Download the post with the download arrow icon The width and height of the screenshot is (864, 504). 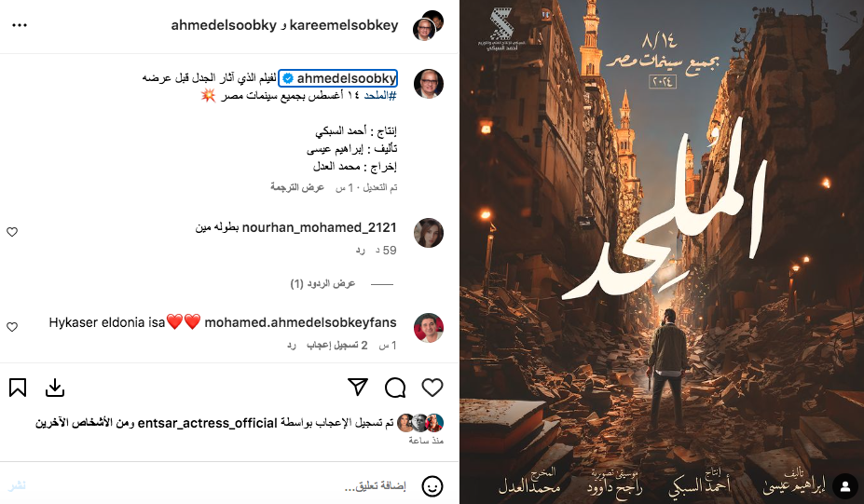[55, 388]
